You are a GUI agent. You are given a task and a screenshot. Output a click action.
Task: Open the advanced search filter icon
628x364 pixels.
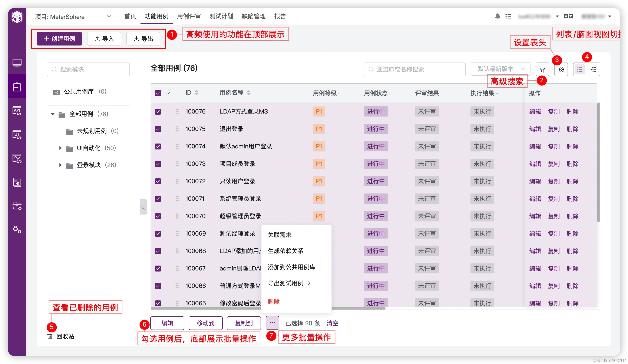click(x=542, y=69)
